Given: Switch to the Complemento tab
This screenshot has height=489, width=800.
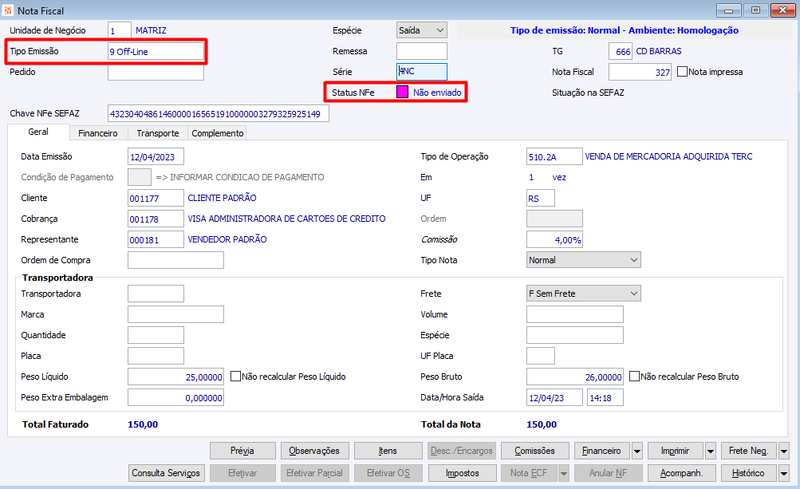Looking at the screenshot, I should 217,133.
